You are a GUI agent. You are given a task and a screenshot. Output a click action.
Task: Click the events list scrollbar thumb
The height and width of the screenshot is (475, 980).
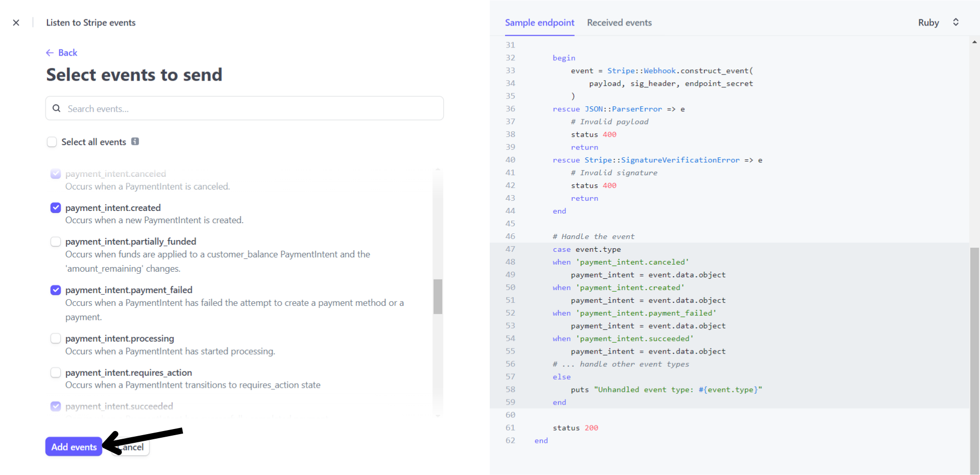(x=438, y=296)
